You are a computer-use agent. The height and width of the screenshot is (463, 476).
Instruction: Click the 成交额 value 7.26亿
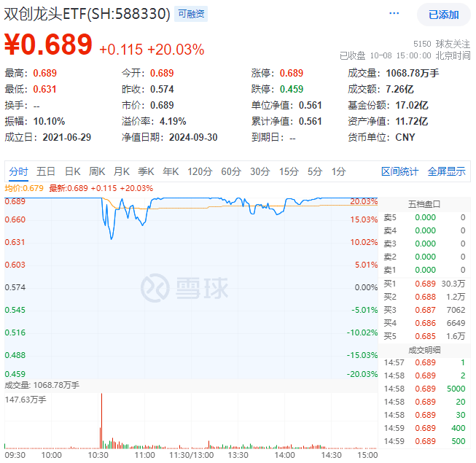(399, 89)
